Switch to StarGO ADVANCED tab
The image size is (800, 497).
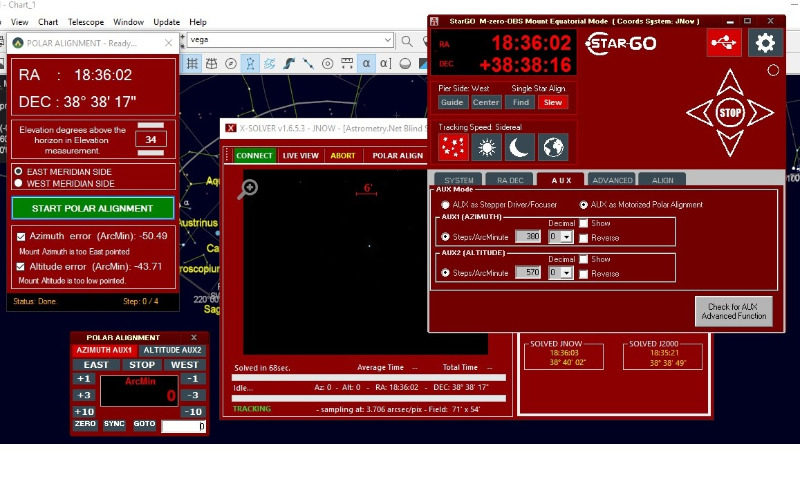612,180
